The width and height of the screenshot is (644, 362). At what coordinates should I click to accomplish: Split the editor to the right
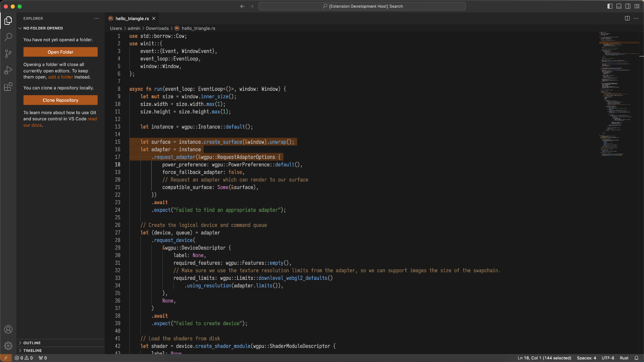point(627,18)
